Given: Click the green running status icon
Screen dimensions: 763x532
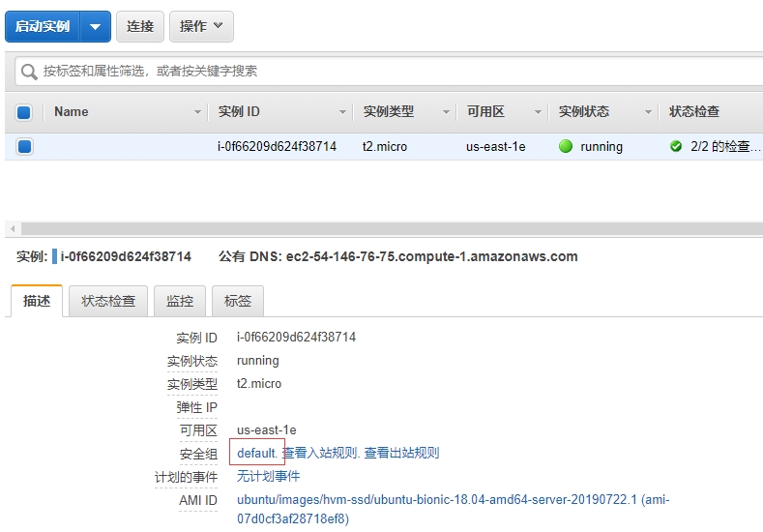Looking at the screenshot, I should click(x=566, y=147).
